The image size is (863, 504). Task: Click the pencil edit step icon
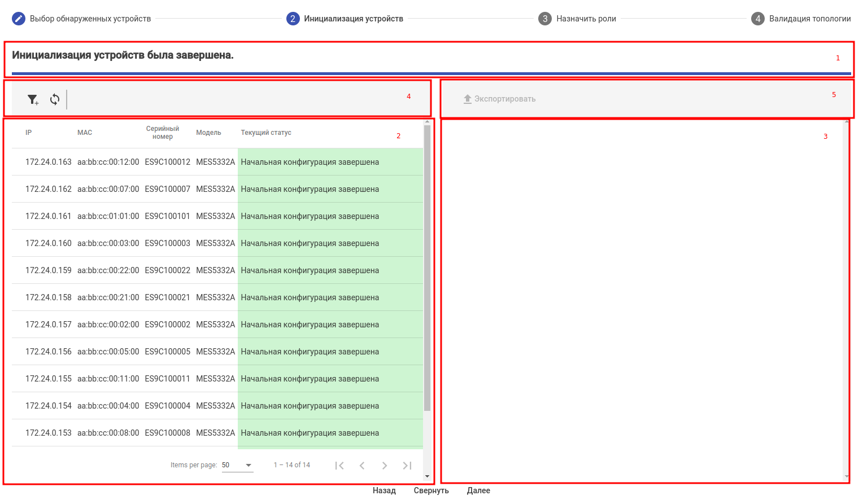(19, 19)
